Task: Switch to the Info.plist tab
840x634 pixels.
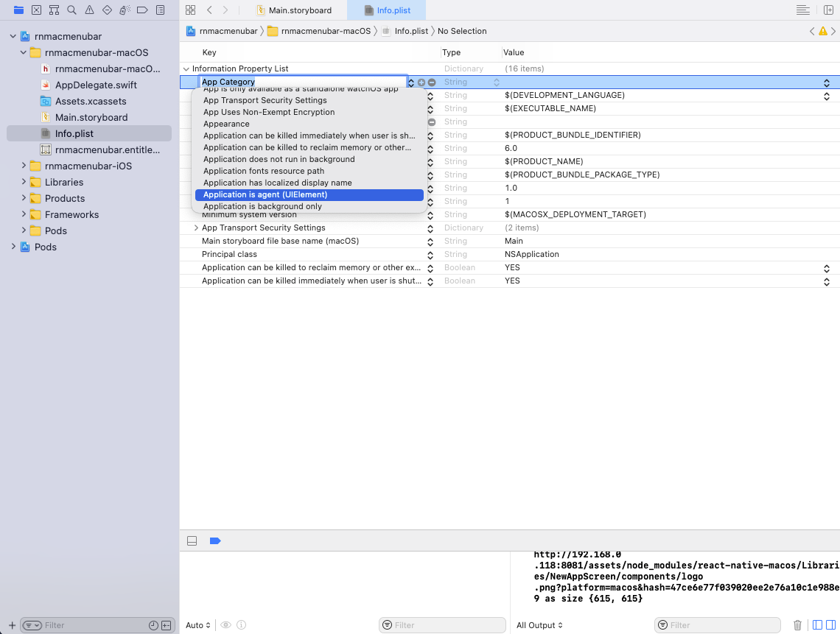Action: coord(387,10)
